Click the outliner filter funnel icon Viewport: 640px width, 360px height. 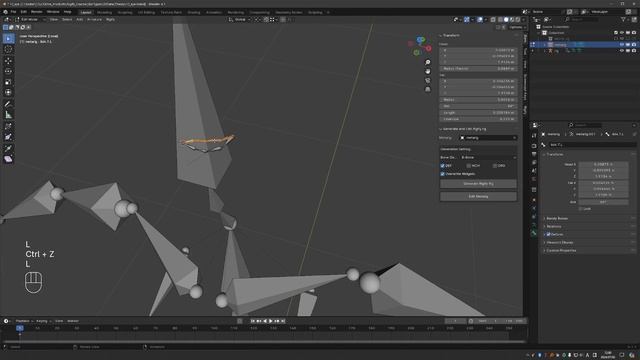[x=623, y=19]
